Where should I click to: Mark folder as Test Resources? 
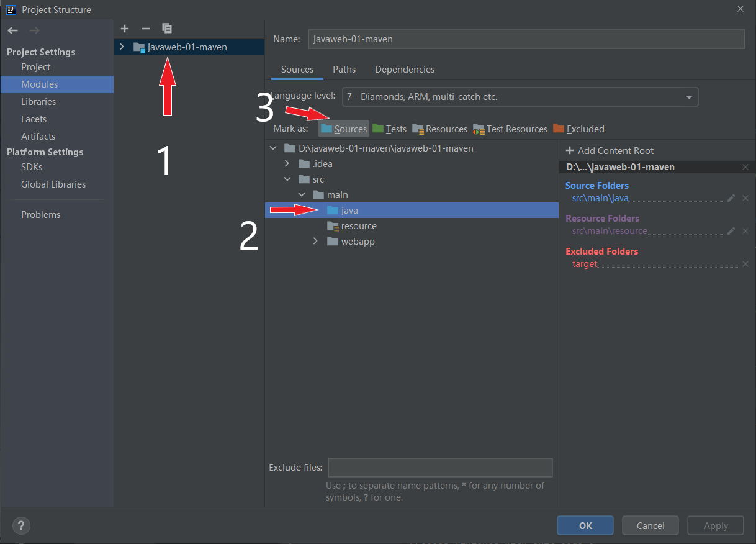pyautogui.click(x=510, y=129)
